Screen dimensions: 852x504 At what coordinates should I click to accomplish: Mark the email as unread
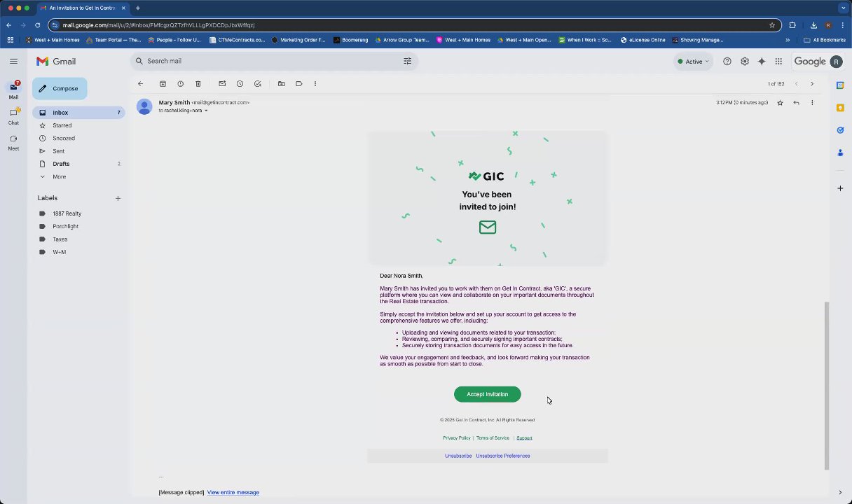pyautogui.click(x=222, y=84)
